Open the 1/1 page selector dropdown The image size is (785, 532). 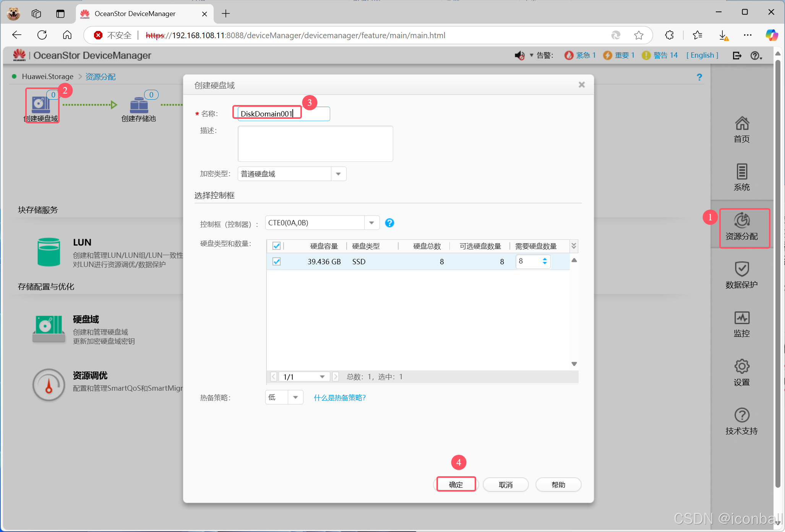click(x=322, y=377)
